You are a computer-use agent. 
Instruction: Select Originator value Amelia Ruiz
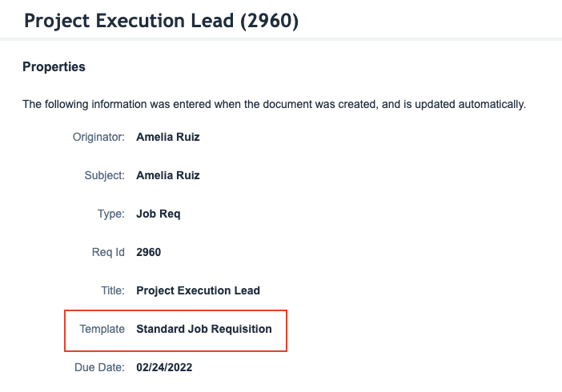pyautogui.click(x=168, y=137)
